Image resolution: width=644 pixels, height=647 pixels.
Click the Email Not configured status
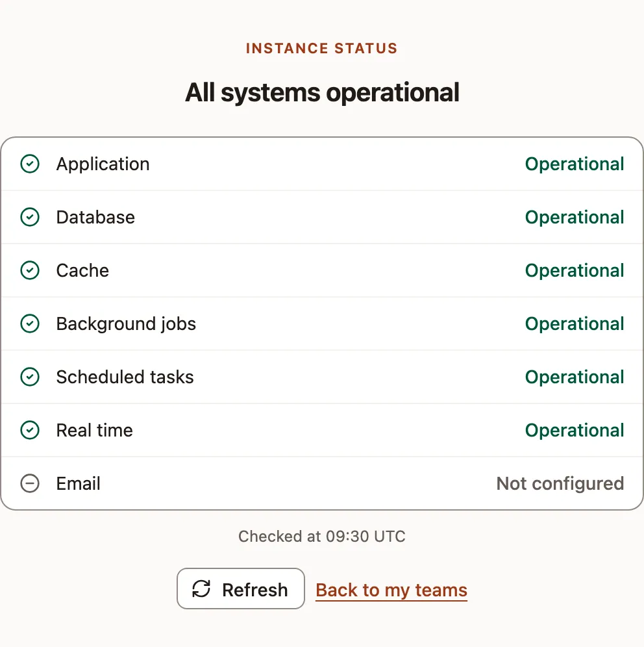[560, 483]
